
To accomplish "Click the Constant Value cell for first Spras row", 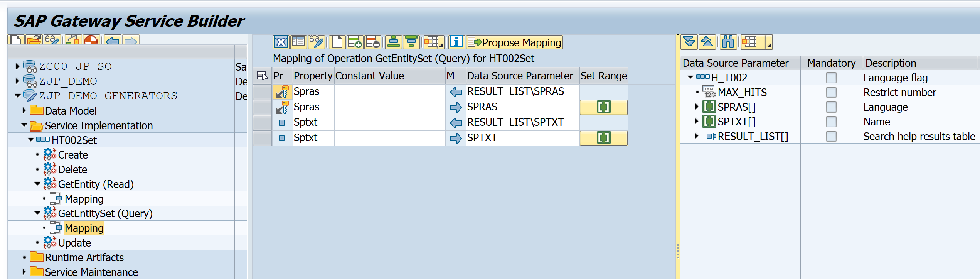I will 389,92.
